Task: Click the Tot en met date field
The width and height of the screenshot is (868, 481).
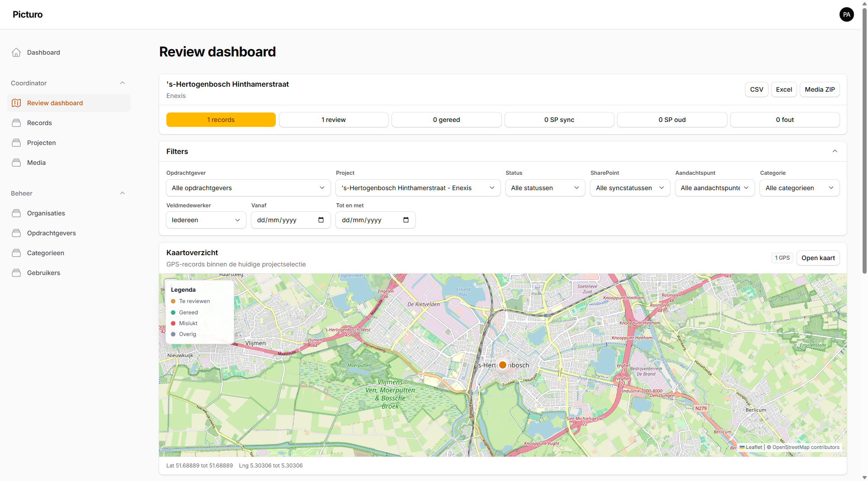Action: click(x=376, y=220)
